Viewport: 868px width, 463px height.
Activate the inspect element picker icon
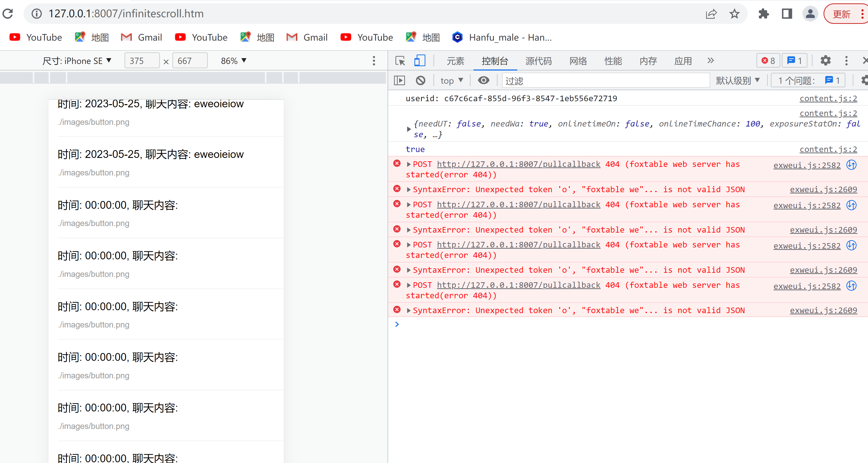point(400,61)
